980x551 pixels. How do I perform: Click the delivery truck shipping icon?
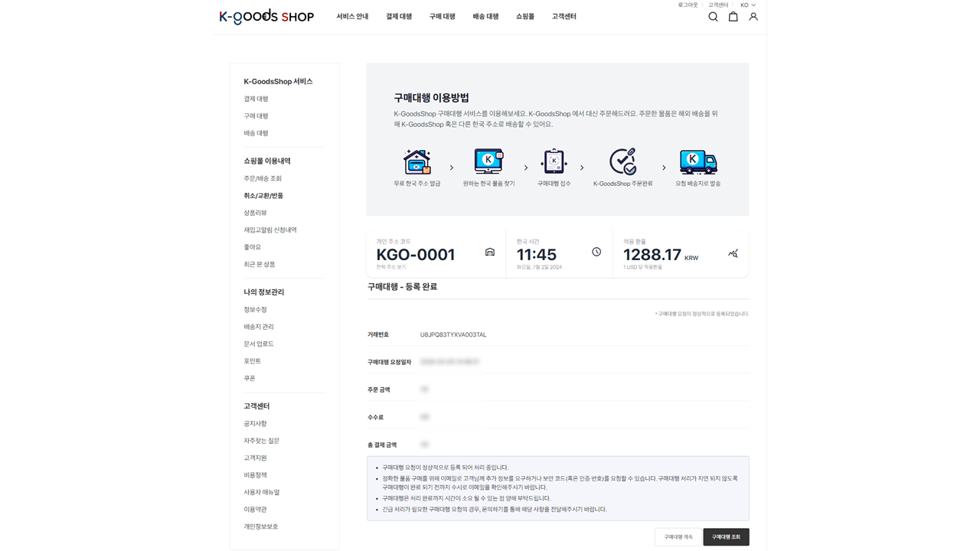697,162
